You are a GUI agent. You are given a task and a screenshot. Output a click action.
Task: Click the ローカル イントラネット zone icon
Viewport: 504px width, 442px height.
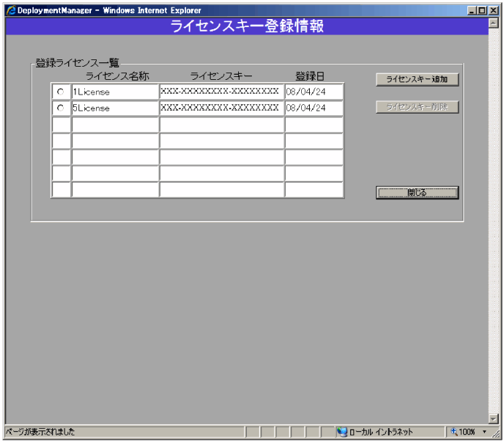tap(341, 432)
